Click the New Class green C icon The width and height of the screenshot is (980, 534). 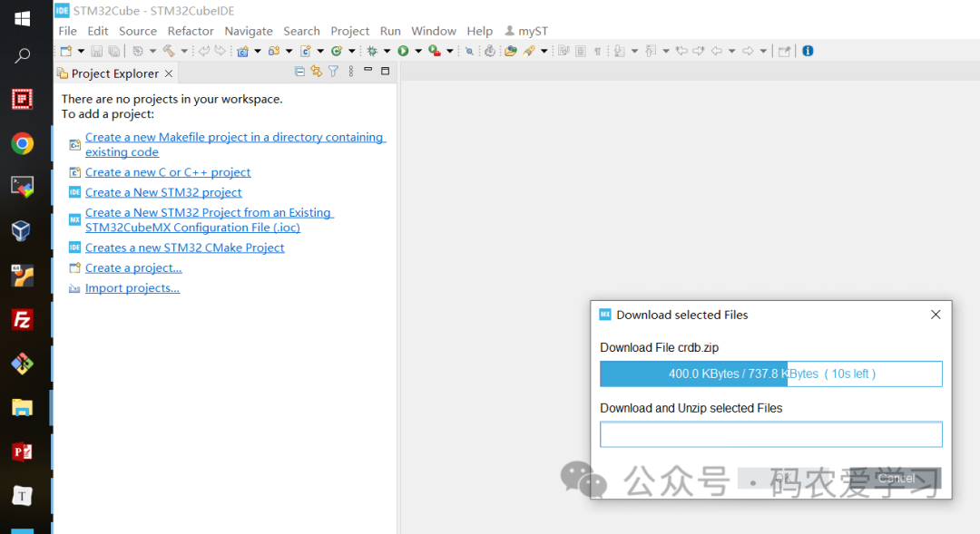click(x=337, y=51)
